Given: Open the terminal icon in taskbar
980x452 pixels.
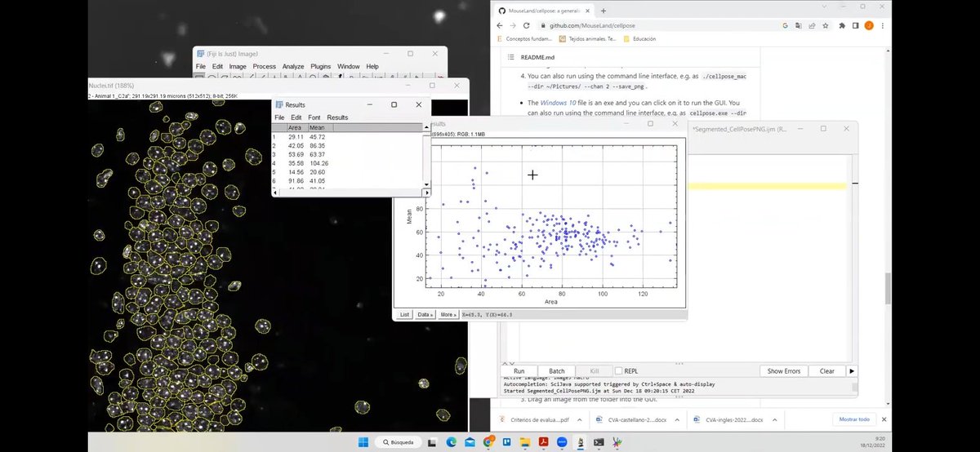Looking at the screenshot, I should [599, 442].
